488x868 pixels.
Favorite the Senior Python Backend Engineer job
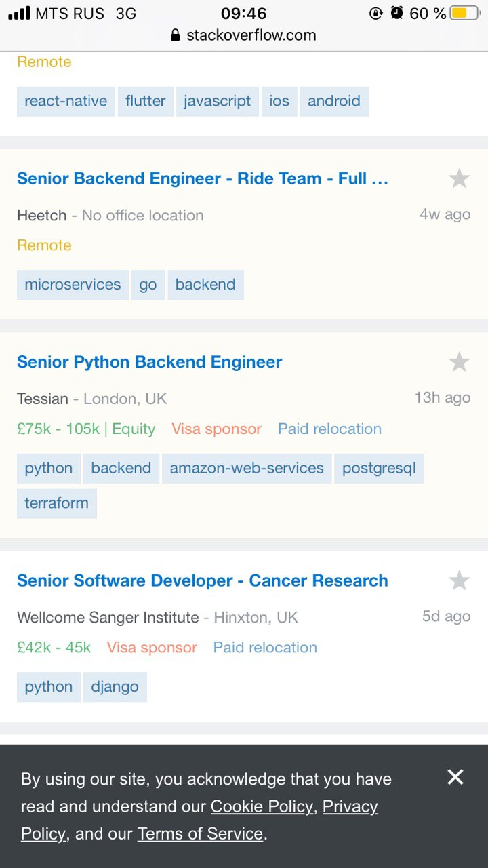coord(460,362)
